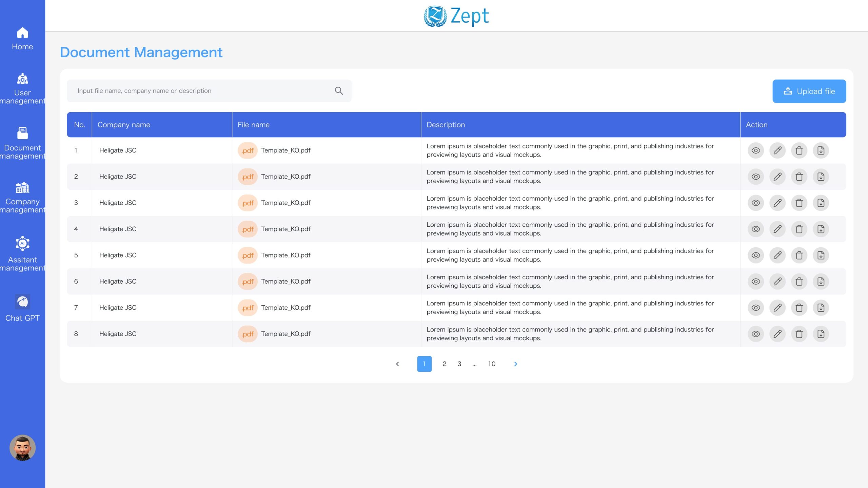Viewport: 868px width, 488px height.
Task: Go to previous page with left chevron
Action: 397,364
